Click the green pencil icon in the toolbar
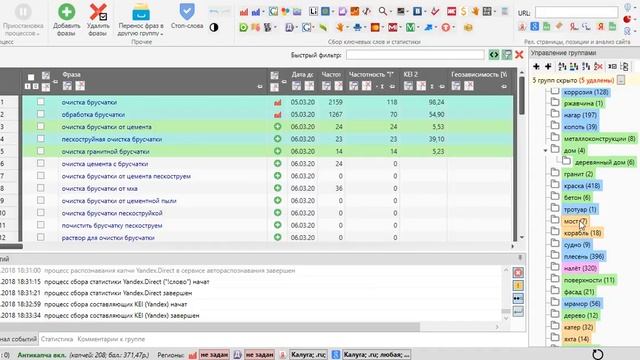 pos(323,27)
